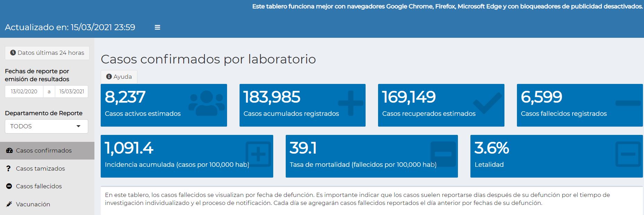Click the minus circle icon of Casos fallecidos
Viewport: 644px width, 215px height.
click(9, 186)
